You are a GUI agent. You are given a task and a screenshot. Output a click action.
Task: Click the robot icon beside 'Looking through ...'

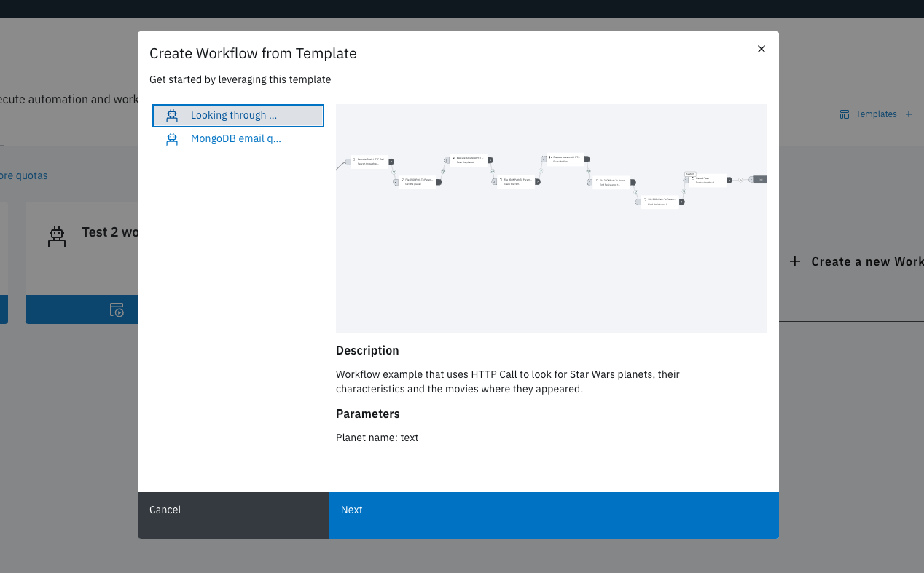click(172, 116)
